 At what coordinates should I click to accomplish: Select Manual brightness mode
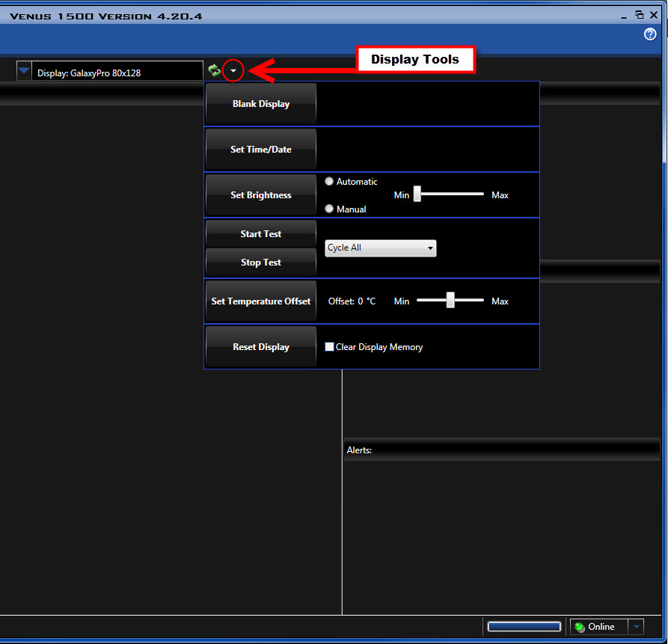(x=329, y=209)
